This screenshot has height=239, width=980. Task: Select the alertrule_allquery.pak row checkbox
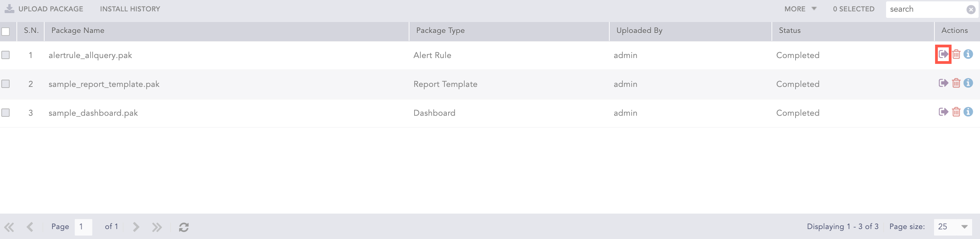point(5,54)
